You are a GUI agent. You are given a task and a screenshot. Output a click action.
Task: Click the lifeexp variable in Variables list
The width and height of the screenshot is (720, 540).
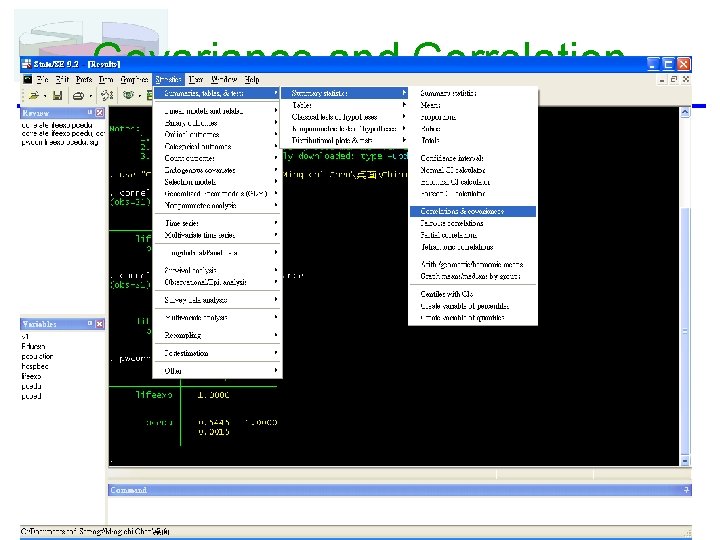click(x=31, y=376)
